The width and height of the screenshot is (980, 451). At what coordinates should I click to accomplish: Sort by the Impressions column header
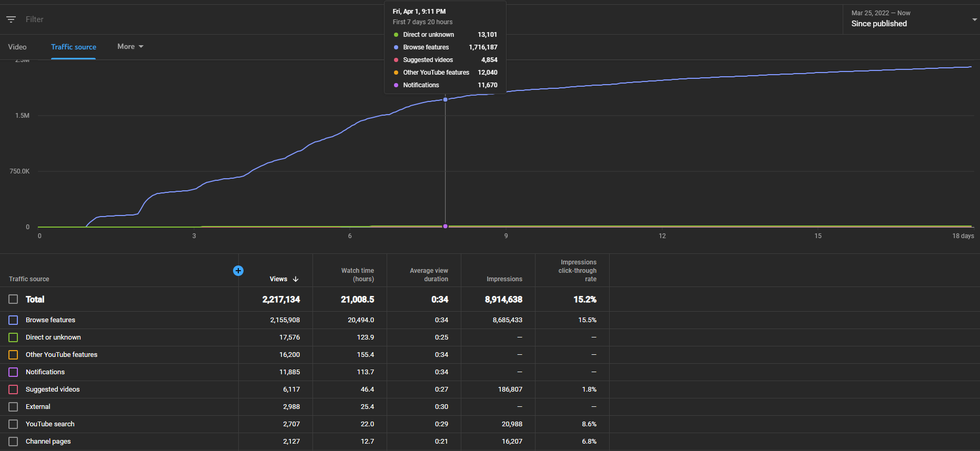click(504, 279)
